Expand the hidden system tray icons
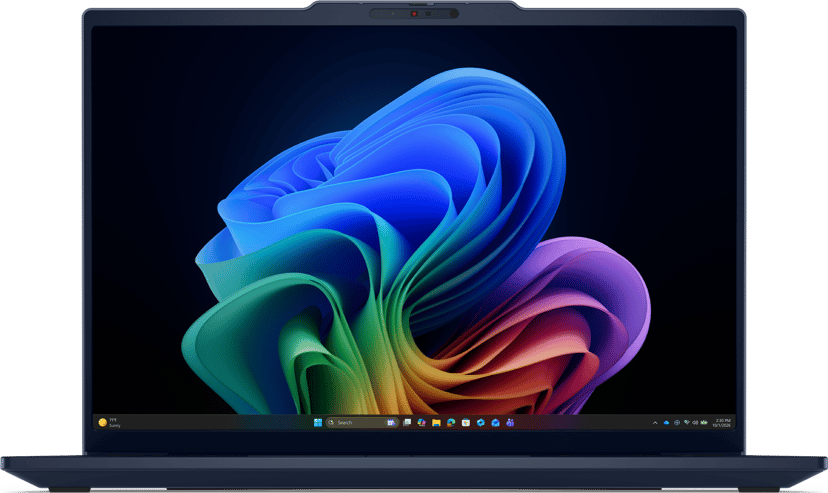828x493 pixels. pos(655,423)
